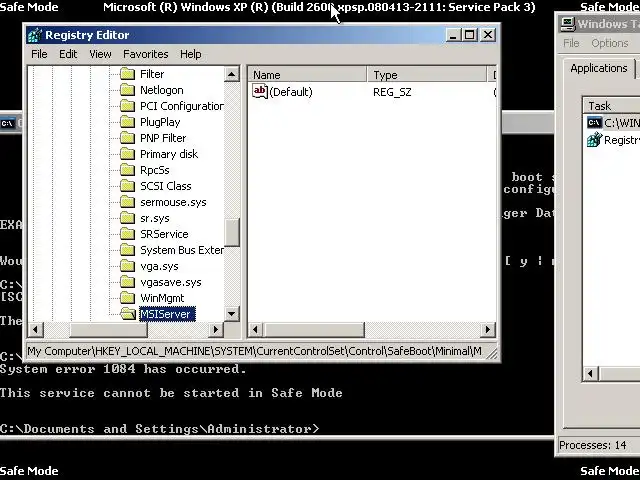This screenshot has height=480, width=640.
Task: Click the sermouse.sys folder icon
Action: tap(128, 202)
